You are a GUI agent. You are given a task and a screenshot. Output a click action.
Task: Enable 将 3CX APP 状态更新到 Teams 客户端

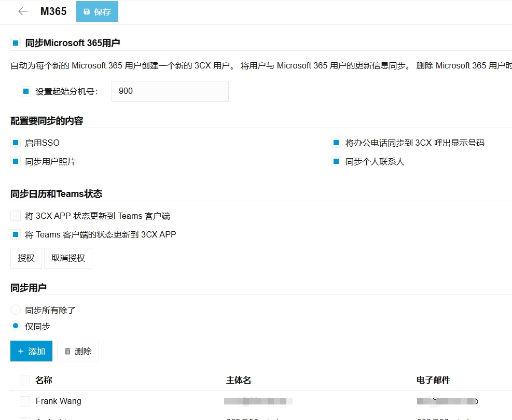pos(16,216)
